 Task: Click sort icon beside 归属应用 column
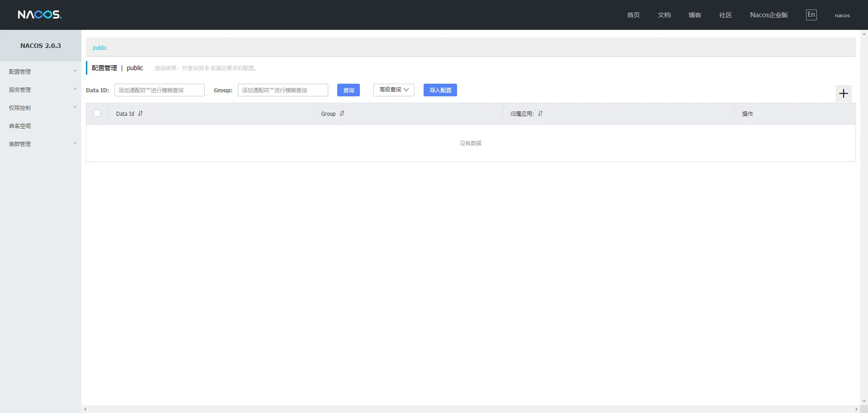click(x=540, y=114)
